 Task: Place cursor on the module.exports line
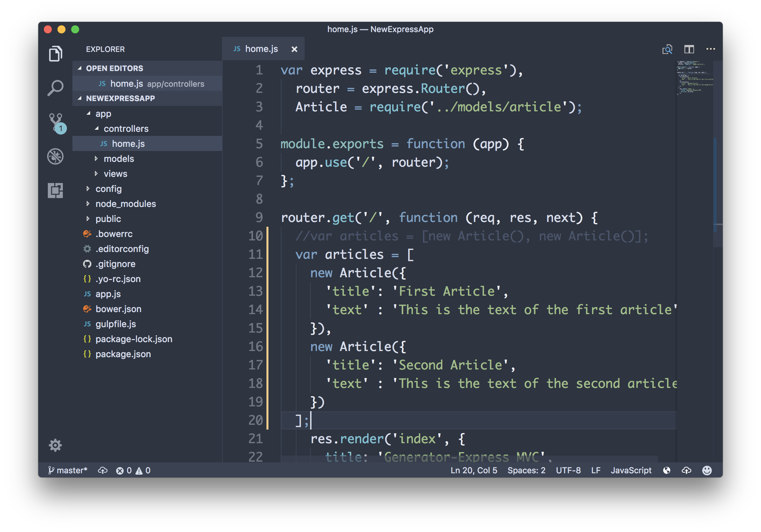point(402,144)
